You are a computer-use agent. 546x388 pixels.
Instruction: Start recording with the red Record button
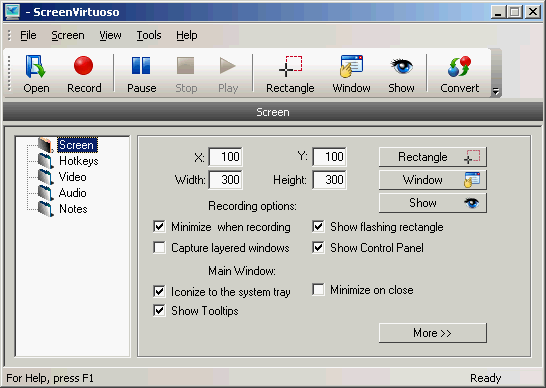point(84,74)
